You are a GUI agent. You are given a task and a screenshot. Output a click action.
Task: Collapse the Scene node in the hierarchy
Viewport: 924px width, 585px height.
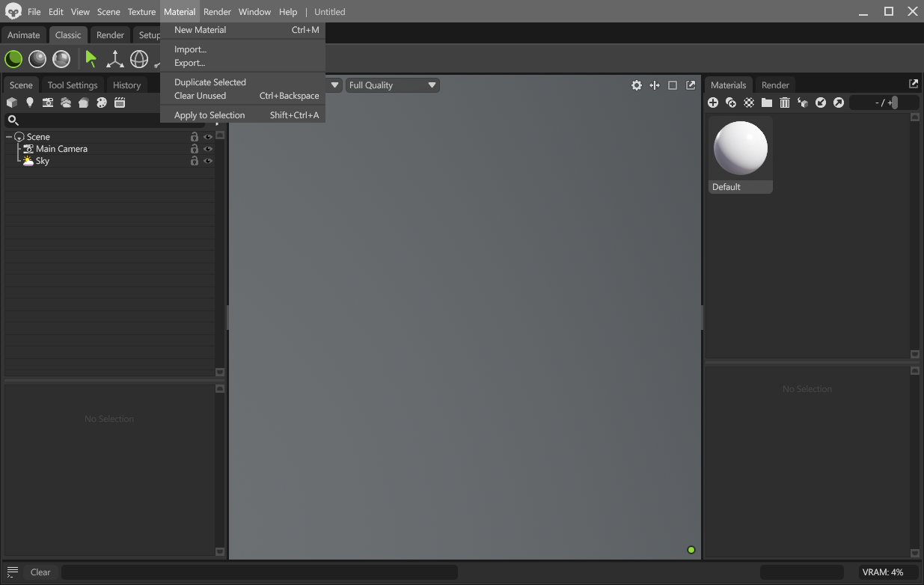click(x=9, y=136)
